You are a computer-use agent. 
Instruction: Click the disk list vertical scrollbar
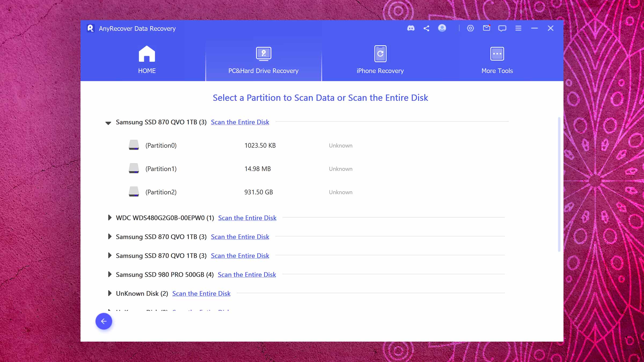(x=559, y=184)
